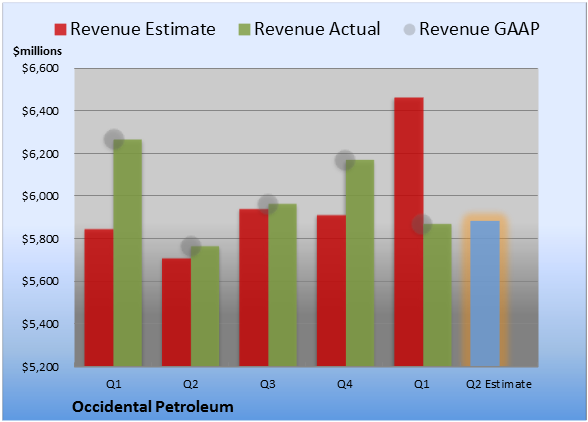Image resolution: width=588 pixels, height=422 pixels.
Task: Click the '$5,200' axis value
Action: point(40,367)
